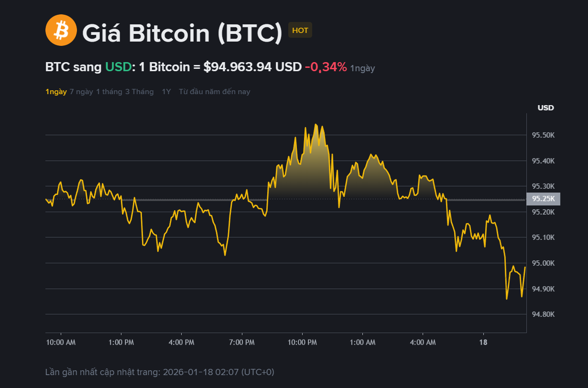This screenshot has height=388, width=588.
Task: Click the HOT badge beside the title
Action: (x=300, y=31)
